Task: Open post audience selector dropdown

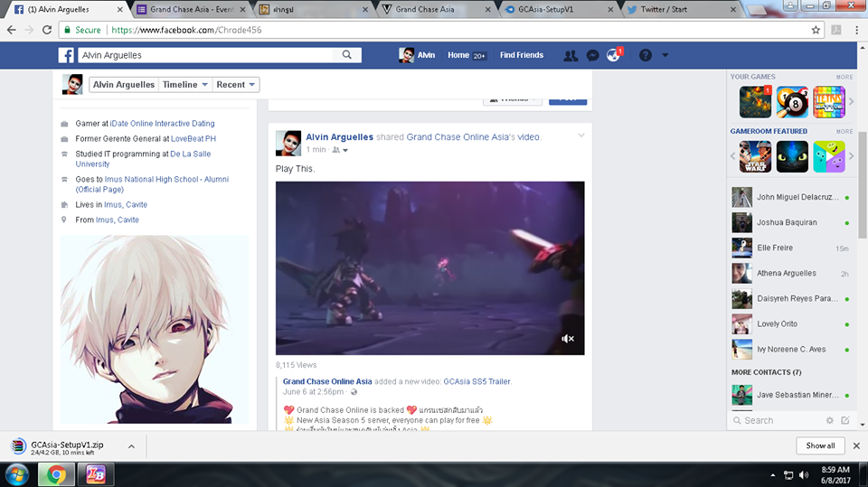Action: coord(340,150)
